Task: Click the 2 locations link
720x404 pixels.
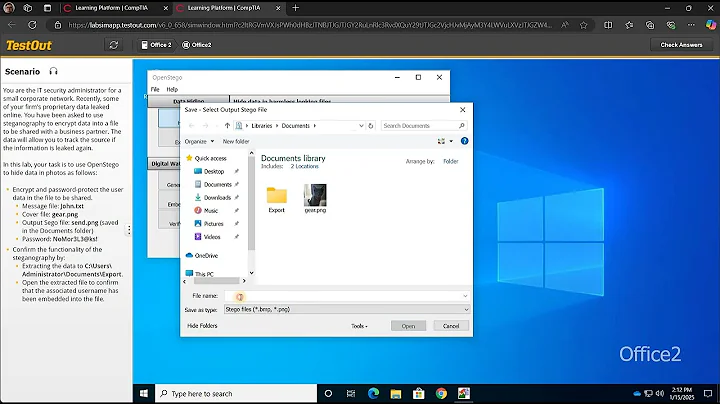Action: tap(304, 166)
